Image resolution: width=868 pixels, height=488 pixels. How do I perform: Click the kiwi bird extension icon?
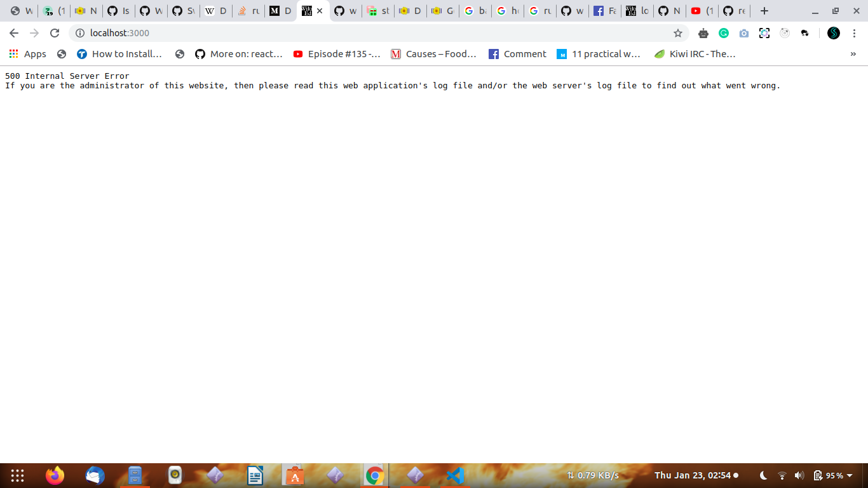coord(805,33)
